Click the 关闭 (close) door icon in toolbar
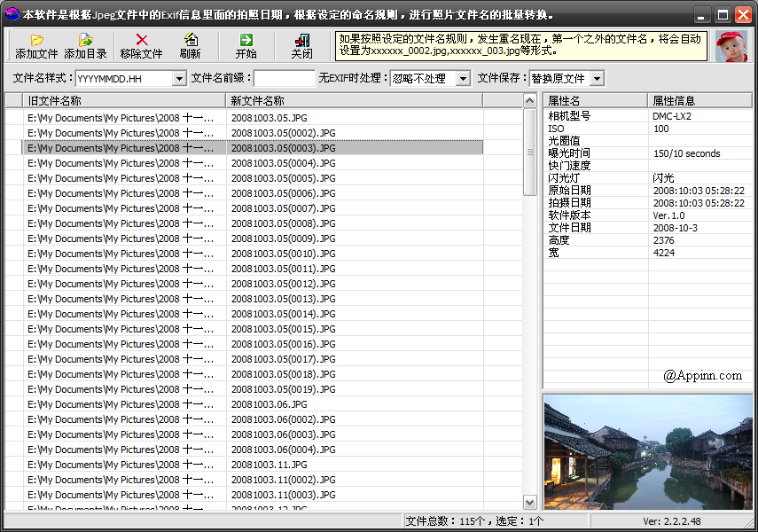758x532 pixels. 301,41
